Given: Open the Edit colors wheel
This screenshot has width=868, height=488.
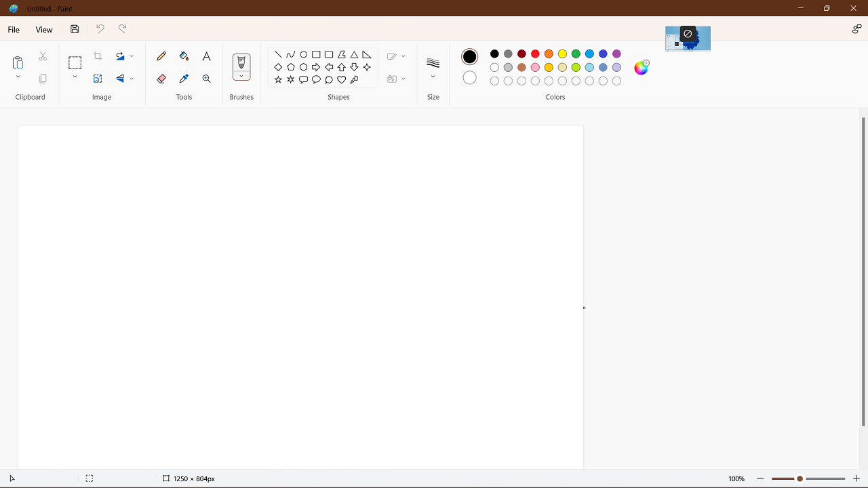Looking at the screenshot, I should [641, 68].
